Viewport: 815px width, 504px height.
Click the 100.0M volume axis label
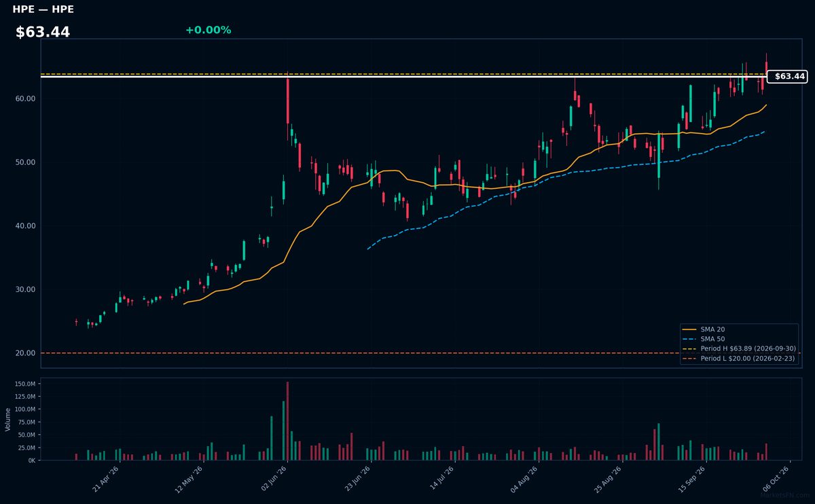[x=26, y=410]
